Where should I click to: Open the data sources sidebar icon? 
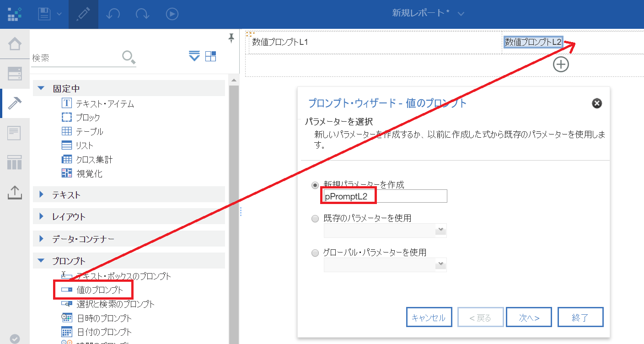[15, 74]
